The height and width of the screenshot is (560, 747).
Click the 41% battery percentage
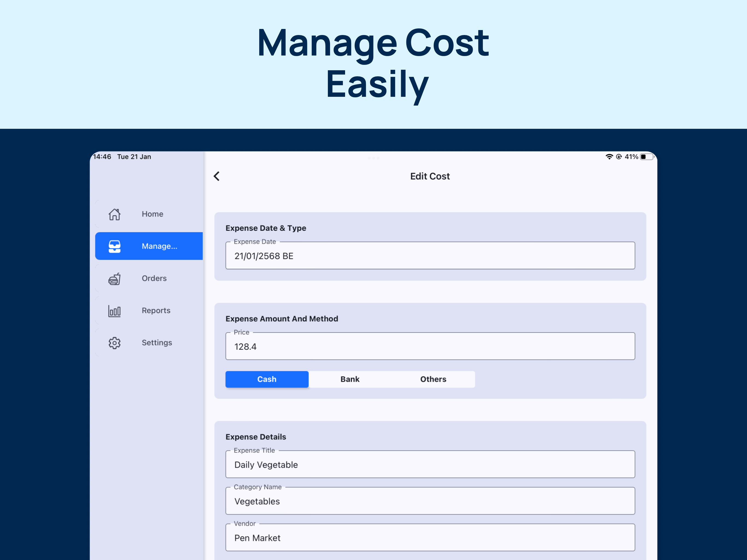coord(631,157)
